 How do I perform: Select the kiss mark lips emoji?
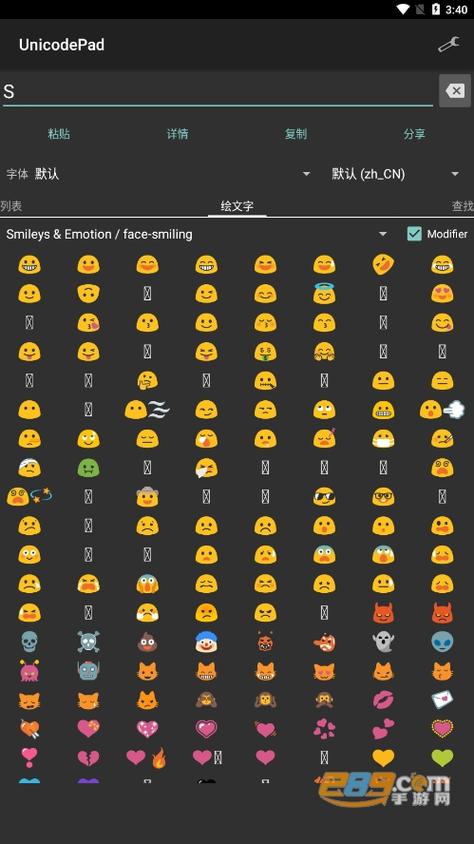[383, 700]
